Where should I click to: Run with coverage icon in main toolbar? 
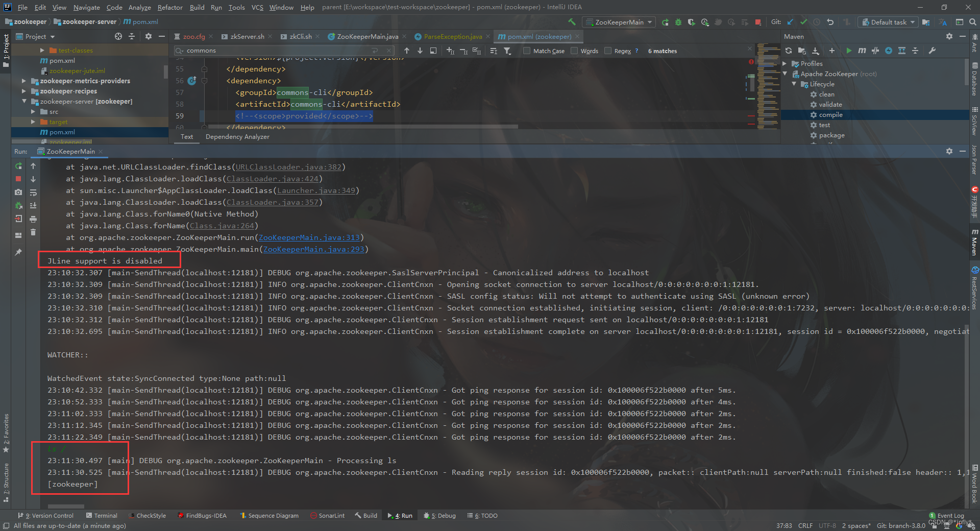691,22
